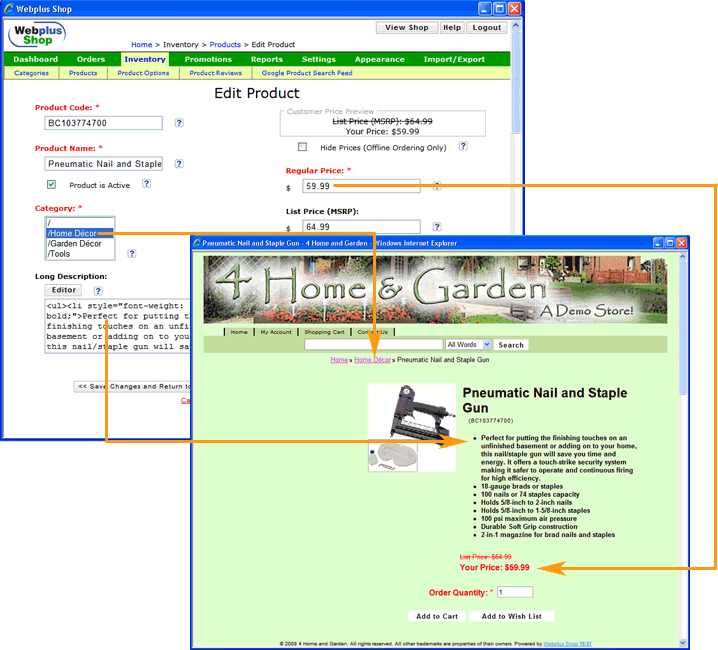
Task: Open All Words search dropdown in store
Action: (468, 344)
